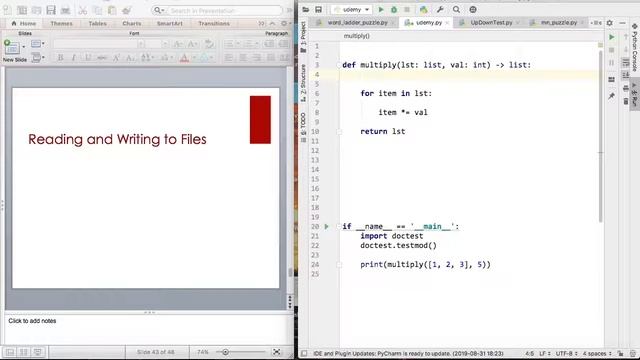This screenshot has height=360, width=640.
Task: Toggle Bold formatting in PowerPoint ribbon
Action: click(x=60, y=58)
